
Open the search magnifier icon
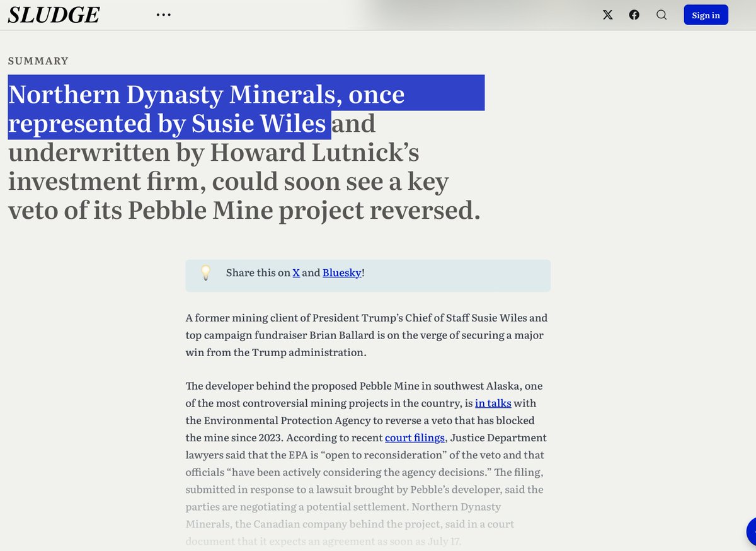pos(661,14)
